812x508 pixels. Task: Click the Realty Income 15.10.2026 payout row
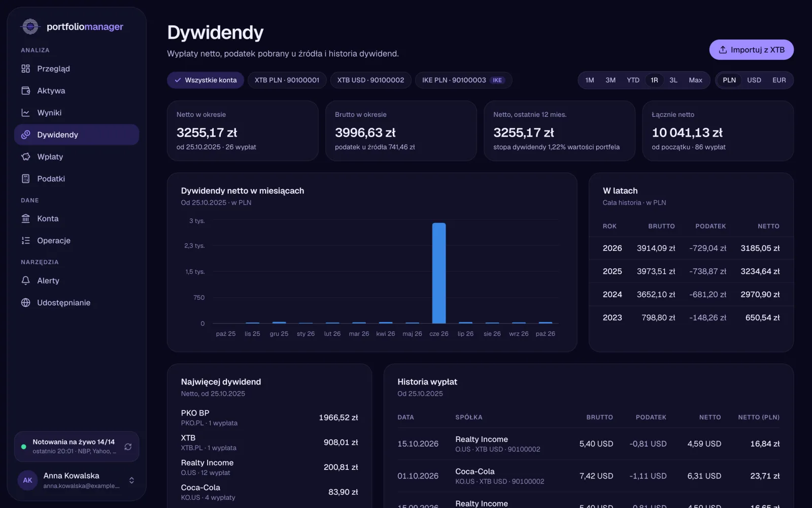click(589, 443)
